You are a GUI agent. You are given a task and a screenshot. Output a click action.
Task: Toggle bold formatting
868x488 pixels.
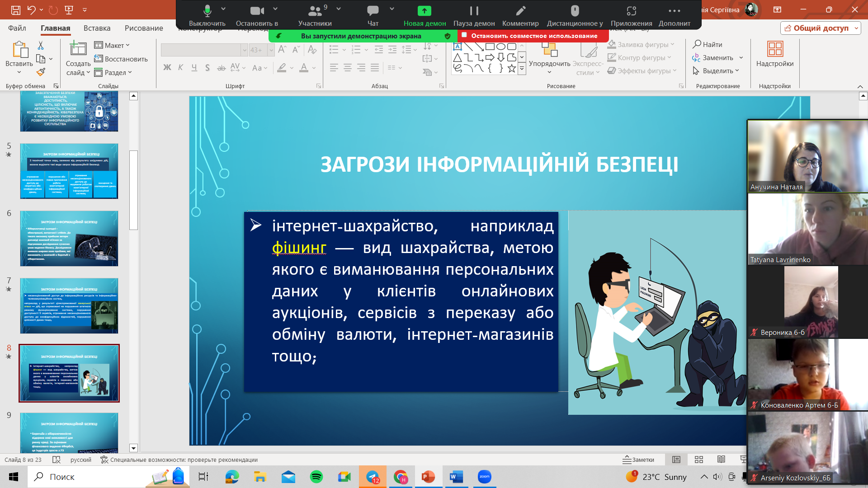point(167,68)
